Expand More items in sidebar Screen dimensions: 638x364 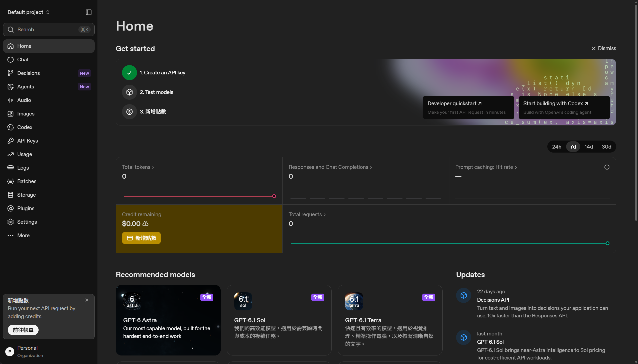pyautogui.click(x=49, y=235)
